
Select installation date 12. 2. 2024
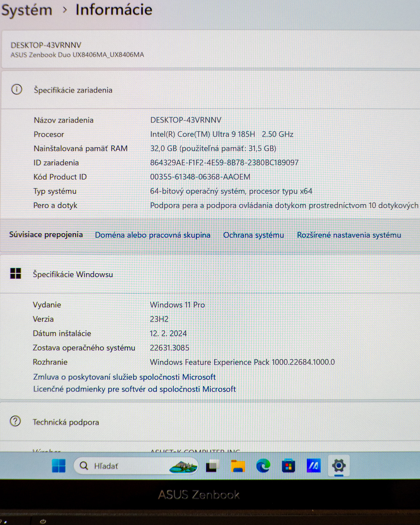point(168,333)
